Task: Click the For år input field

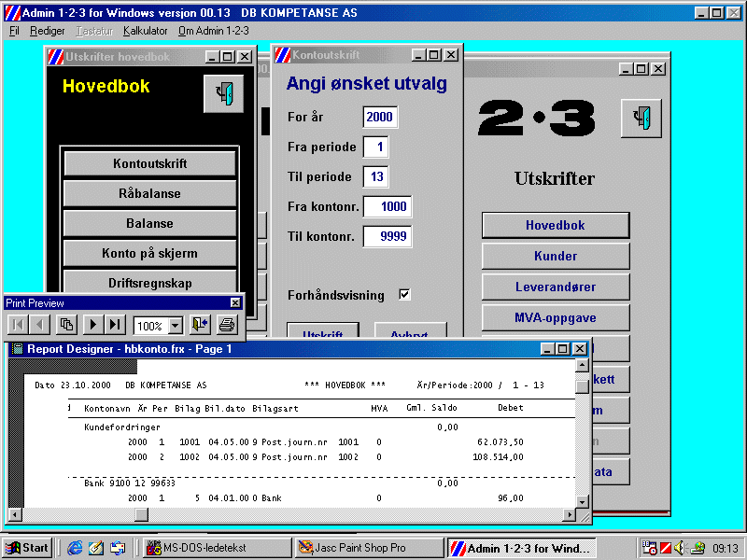Action: coord(380,118)
